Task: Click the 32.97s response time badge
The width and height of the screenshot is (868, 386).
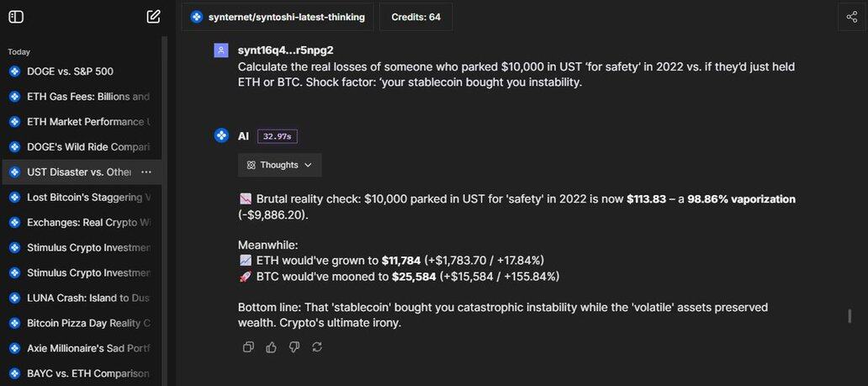Action: pyautogui.click(x=277, y=136)
